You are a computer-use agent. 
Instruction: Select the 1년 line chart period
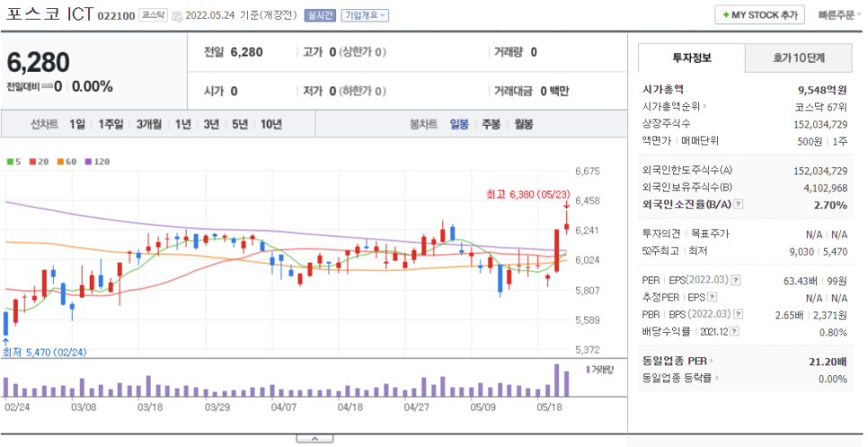point(182,124)
